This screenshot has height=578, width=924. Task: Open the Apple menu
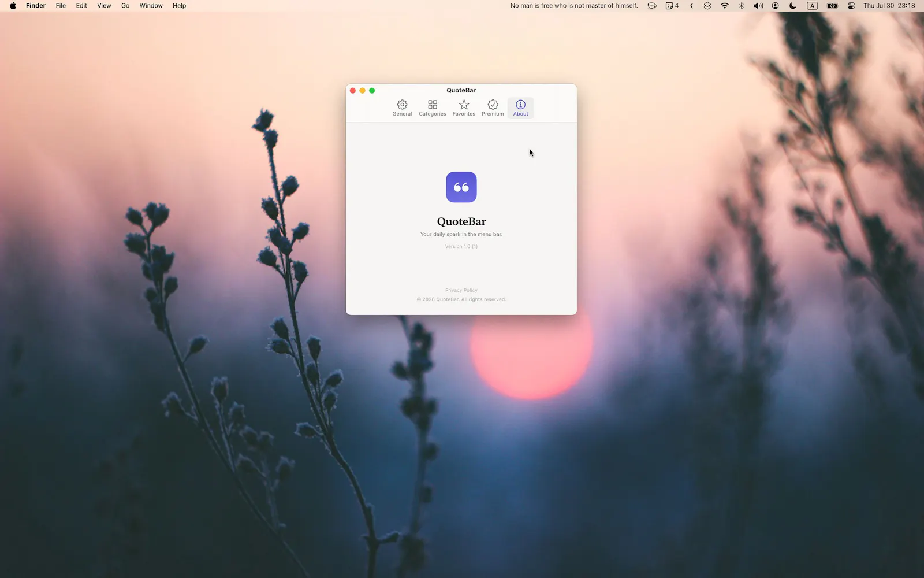click(x=13, y=6)
